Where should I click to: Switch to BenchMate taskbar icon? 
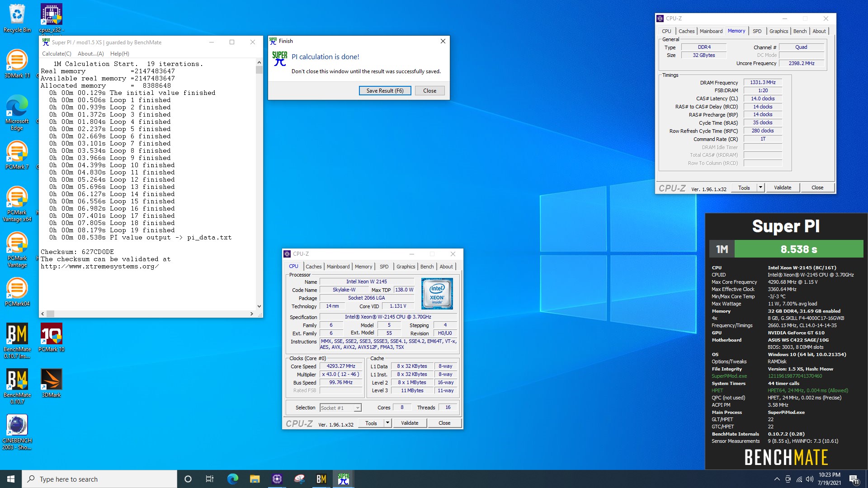pos(321,479)
